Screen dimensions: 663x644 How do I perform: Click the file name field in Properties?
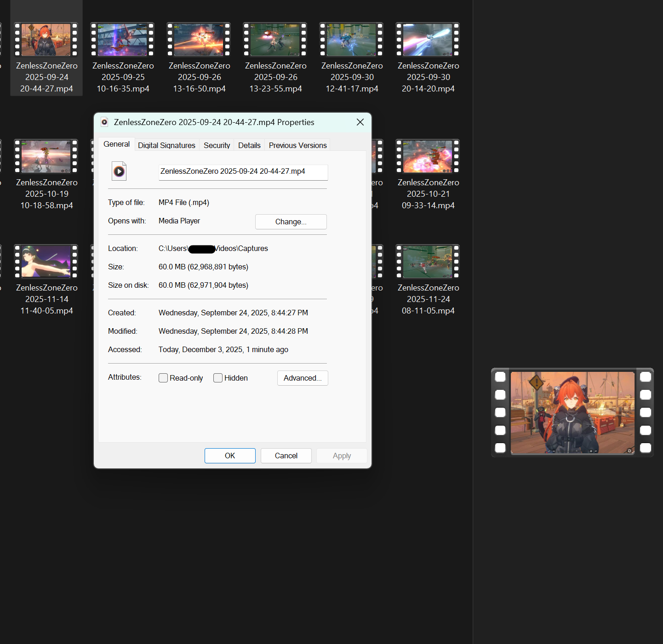click(243, 172)
